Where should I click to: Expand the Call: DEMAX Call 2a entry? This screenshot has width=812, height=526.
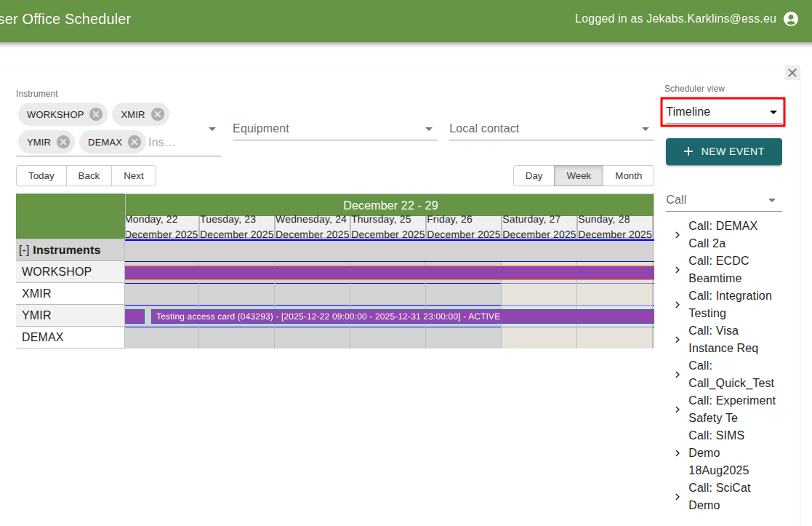click(x=677, y=234)
